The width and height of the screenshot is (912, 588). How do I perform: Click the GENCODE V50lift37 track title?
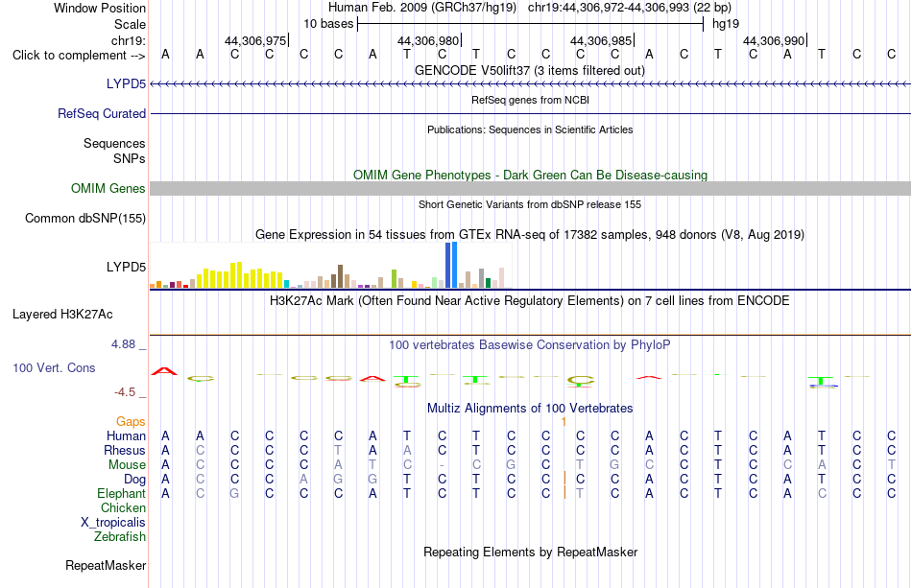530,70
